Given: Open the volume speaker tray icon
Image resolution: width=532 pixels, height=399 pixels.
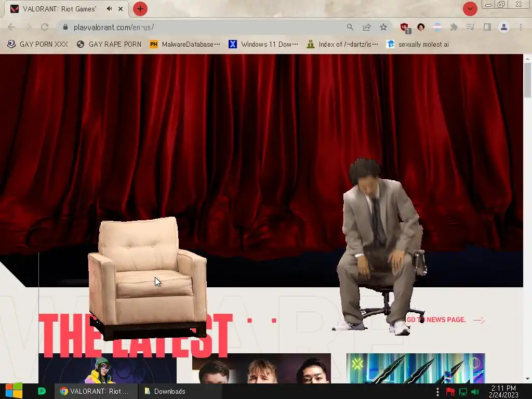Looking at the screenshot, I should coord(475,392).
